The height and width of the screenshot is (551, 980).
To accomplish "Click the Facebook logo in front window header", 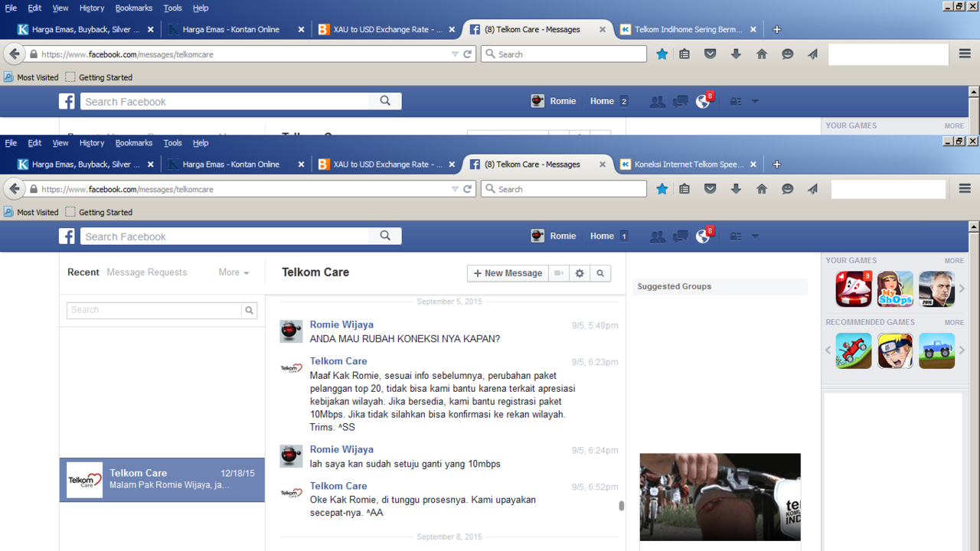I will click(x=67, y=236).
